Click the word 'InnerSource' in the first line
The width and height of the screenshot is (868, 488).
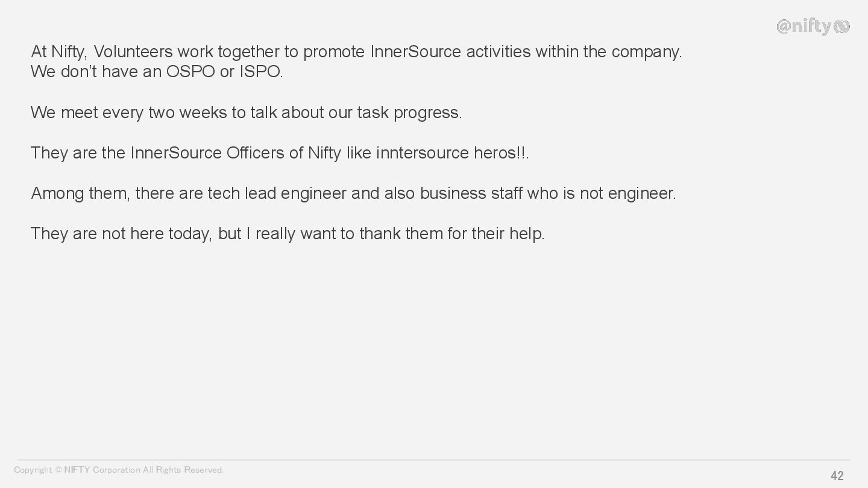[415, 52]
